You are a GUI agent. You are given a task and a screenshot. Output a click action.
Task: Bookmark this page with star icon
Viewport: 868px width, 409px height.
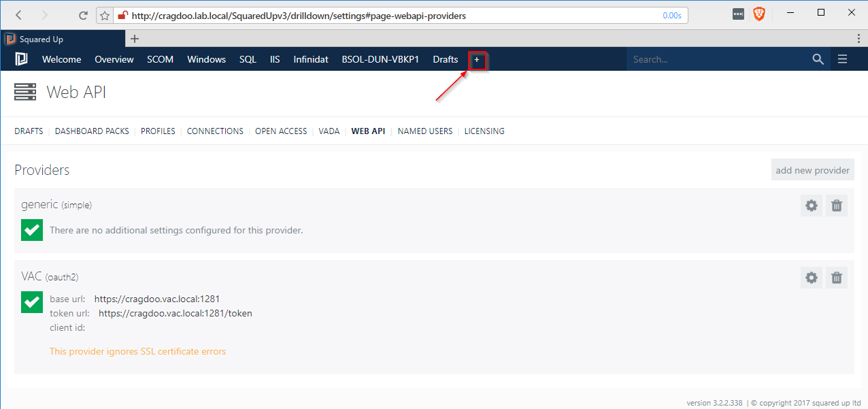click(x=105, y=15)
